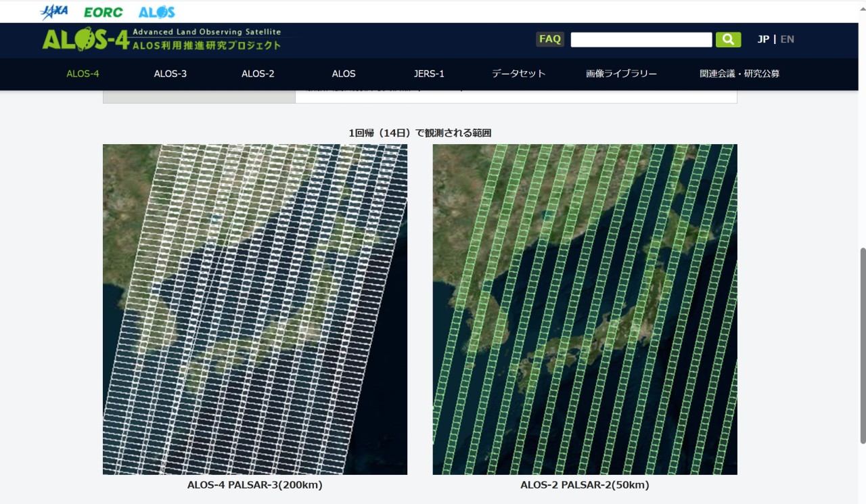
Task: Open the ALOS-4 navigation menu
Action: pos(83,74)
